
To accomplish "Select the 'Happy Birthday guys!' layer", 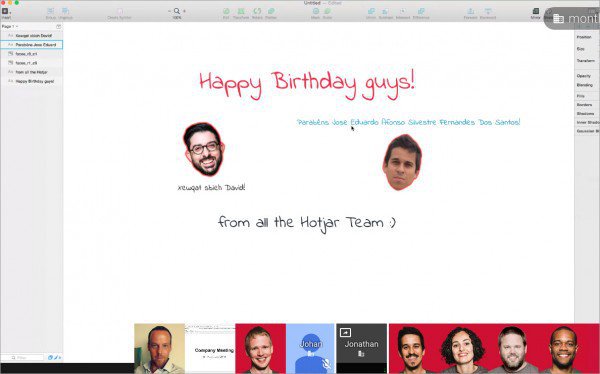I will click(x=31, y=81).
